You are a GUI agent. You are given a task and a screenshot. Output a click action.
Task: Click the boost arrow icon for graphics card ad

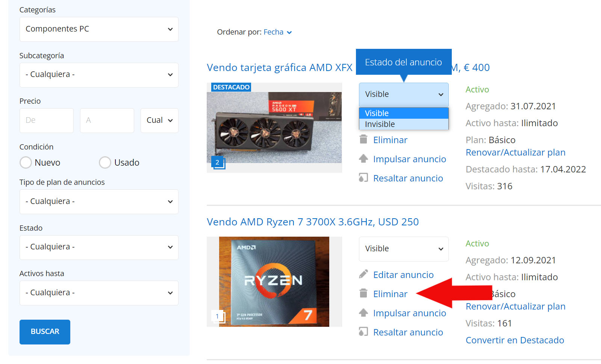[x=363, y=159]
